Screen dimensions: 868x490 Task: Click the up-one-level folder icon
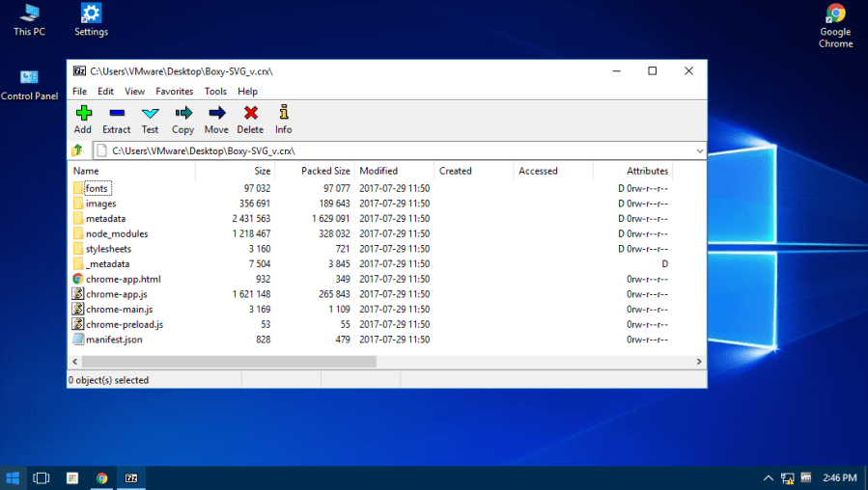pos(77,150)
